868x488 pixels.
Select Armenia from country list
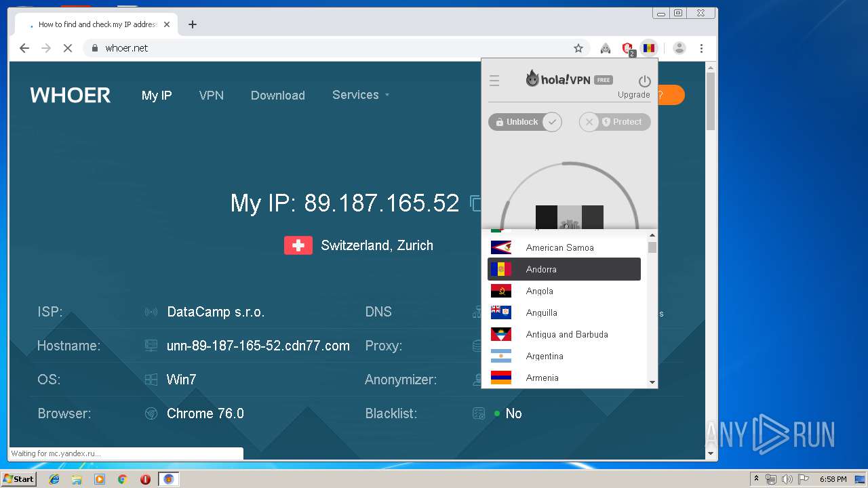pyautogui.click(x=564, y=378)
